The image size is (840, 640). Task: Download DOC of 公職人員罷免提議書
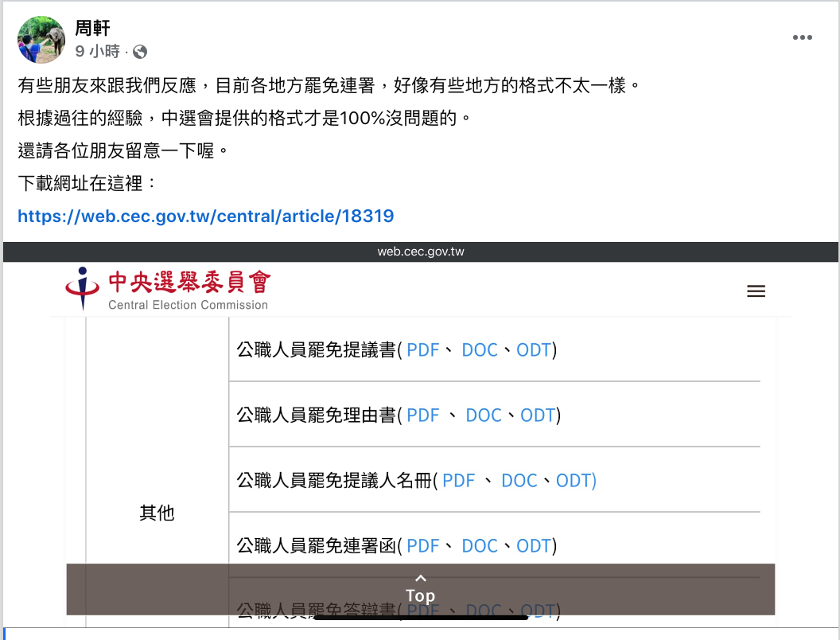(x=480, y=350)
